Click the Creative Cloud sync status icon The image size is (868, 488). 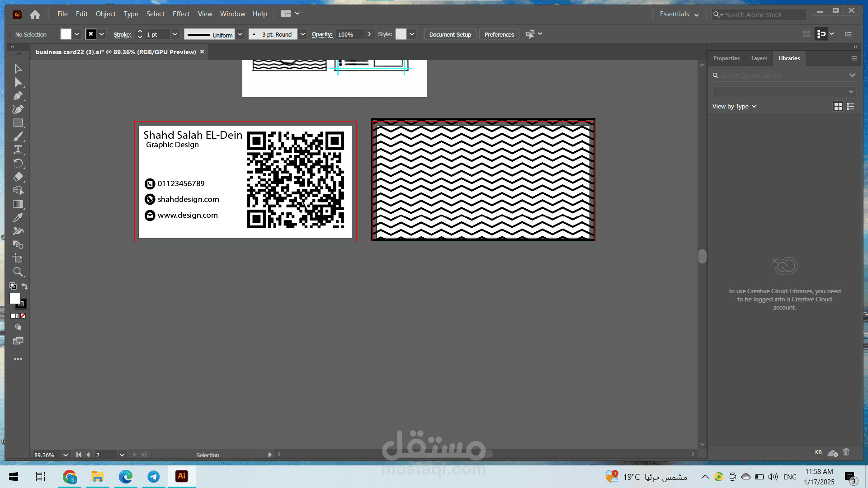coord(833,452)
